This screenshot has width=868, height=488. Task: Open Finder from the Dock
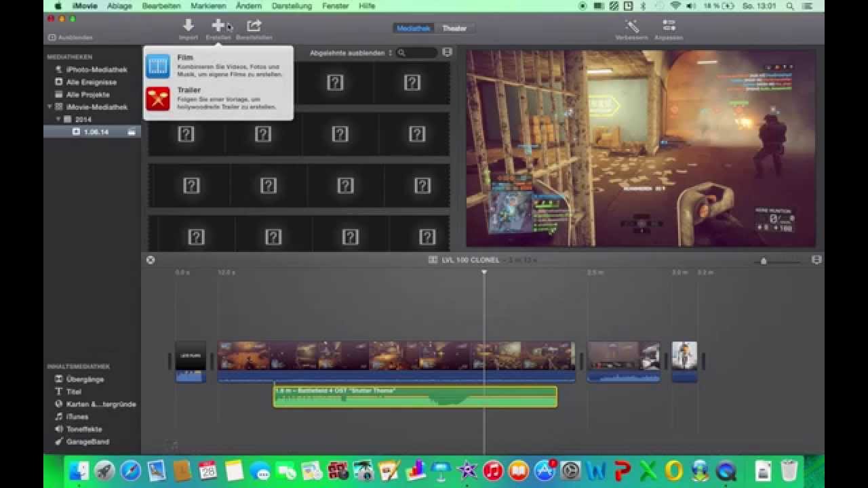click(x=79, y=470)
